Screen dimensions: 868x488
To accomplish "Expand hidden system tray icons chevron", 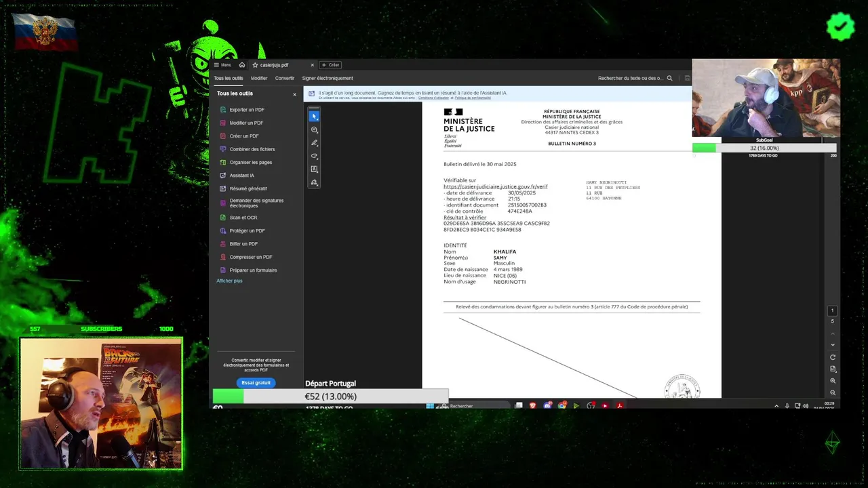I will tap(776, 406).
